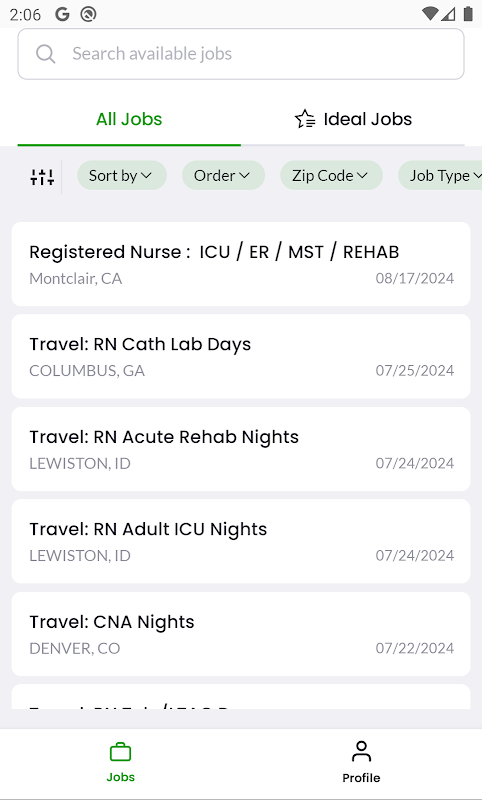Select Travel: RN Acute Rehab Nights job

click(x=241, y=449)
